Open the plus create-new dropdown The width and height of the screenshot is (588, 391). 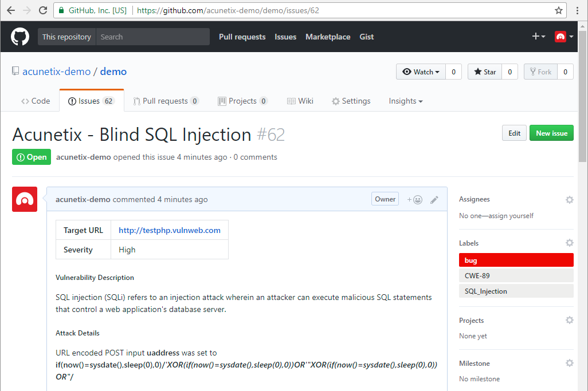tap(539, 36)
